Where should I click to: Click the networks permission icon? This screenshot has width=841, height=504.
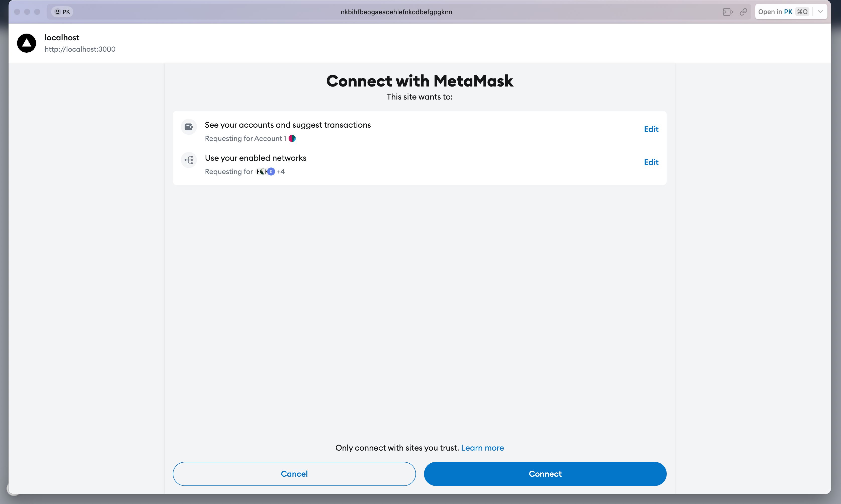(x=189, y=160)
